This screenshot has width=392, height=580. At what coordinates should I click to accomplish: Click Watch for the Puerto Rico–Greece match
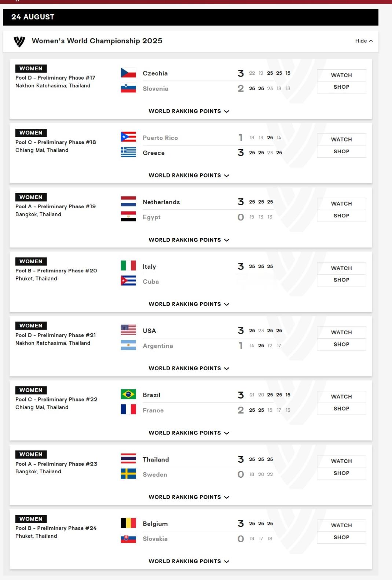click(x=341, y=139)
